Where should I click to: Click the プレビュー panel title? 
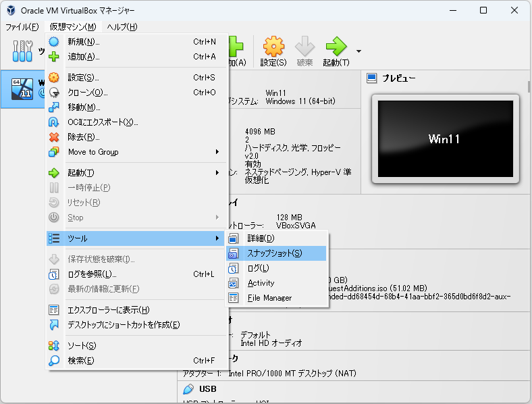(399, 78)
